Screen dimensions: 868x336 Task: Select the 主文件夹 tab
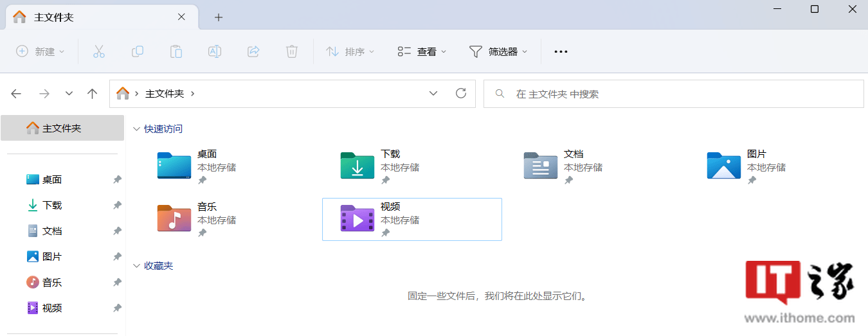pyautogui.click(x=96, y=17)
